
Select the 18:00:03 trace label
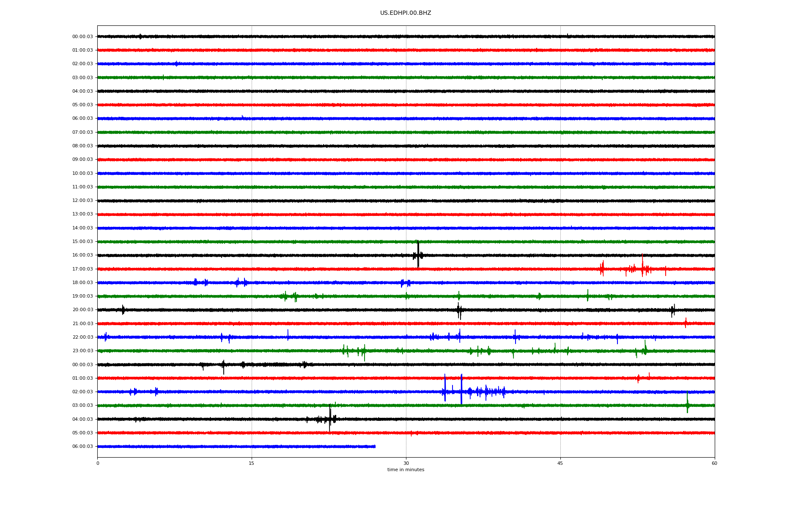point(82,282)
